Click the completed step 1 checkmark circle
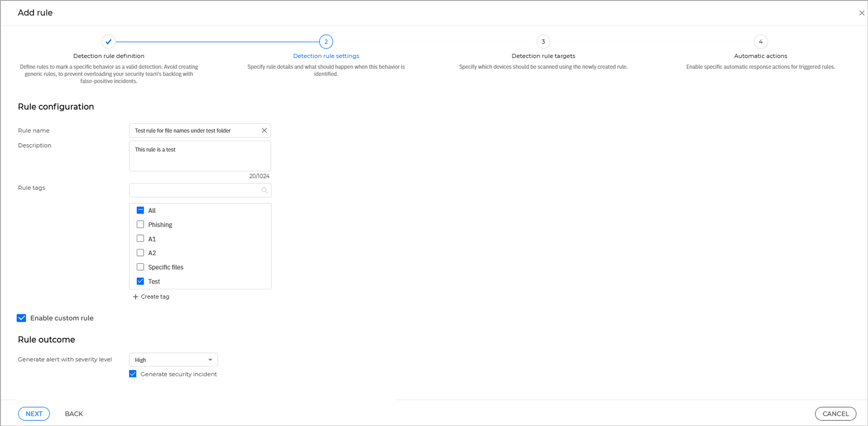Viewport: 868px width, 426px height. 108,42
